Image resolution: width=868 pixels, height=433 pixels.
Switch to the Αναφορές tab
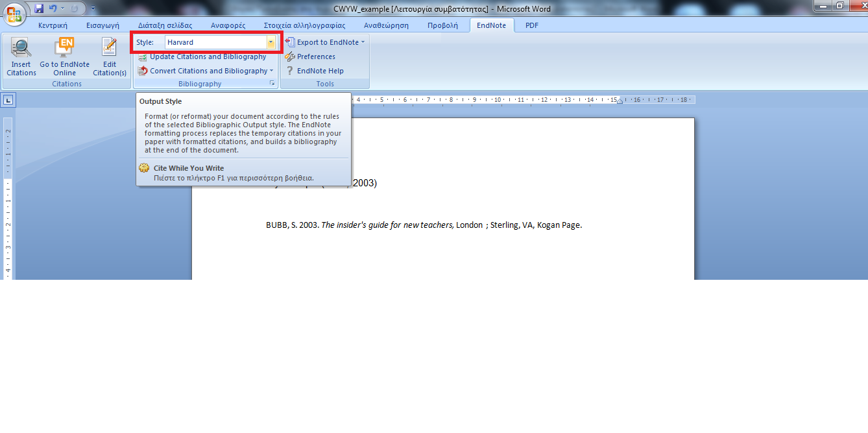click(x=228, y=25)
